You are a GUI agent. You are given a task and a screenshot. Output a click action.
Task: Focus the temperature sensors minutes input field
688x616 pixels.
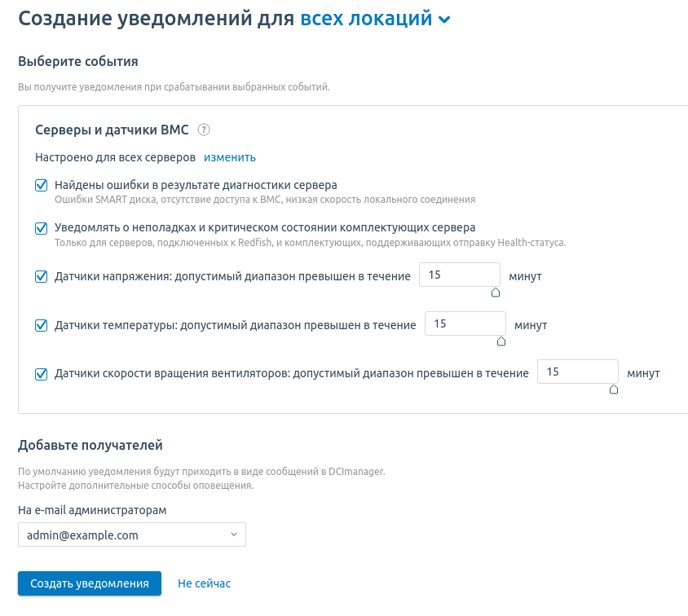(465, 323)
